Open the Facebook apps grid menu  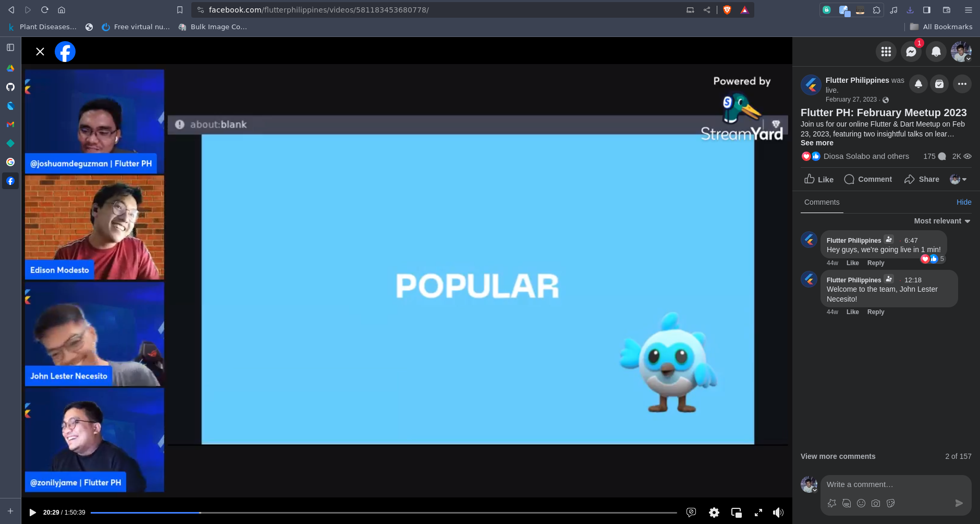click(886, 52)
